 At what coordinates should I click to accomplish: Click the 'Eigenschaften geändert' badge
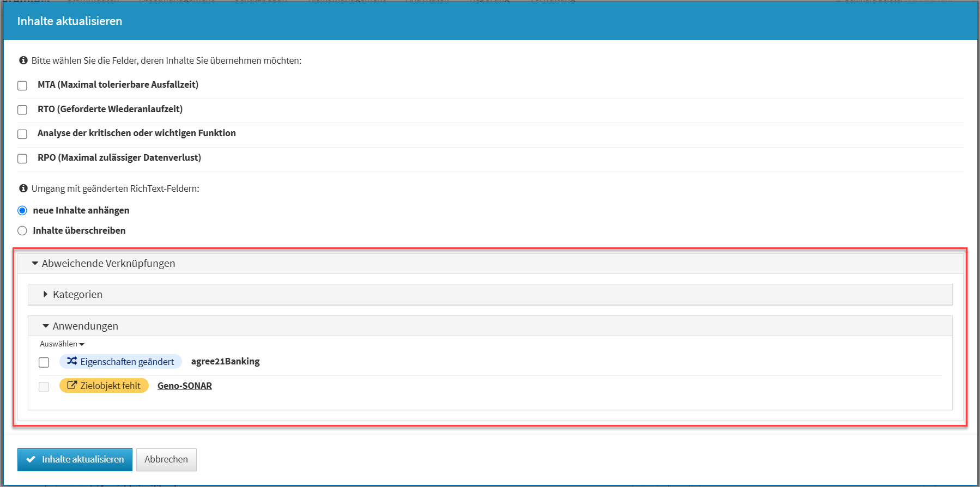[120, 362]
